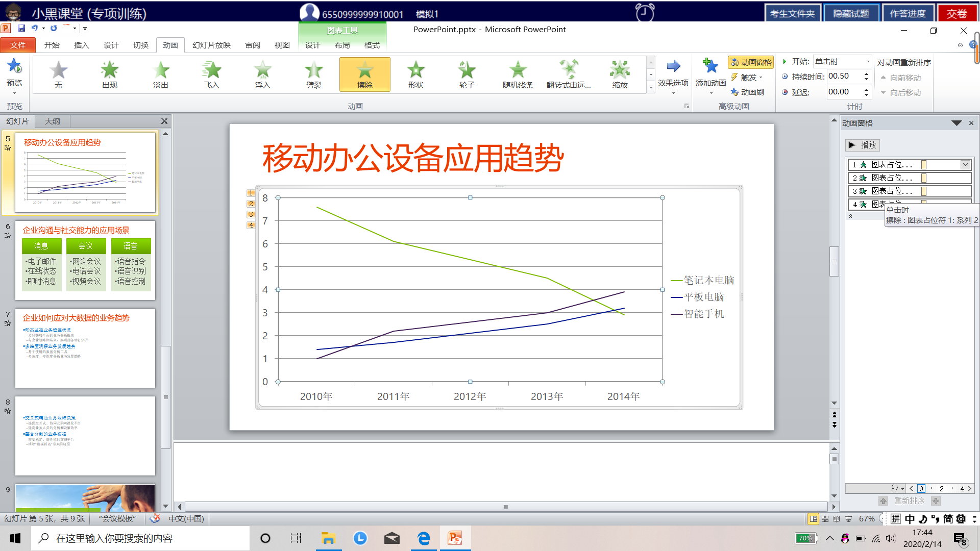Screen dimensions: 980x551
Task: Choose the 随机线条 animation effect
Action: click(518, 74)
